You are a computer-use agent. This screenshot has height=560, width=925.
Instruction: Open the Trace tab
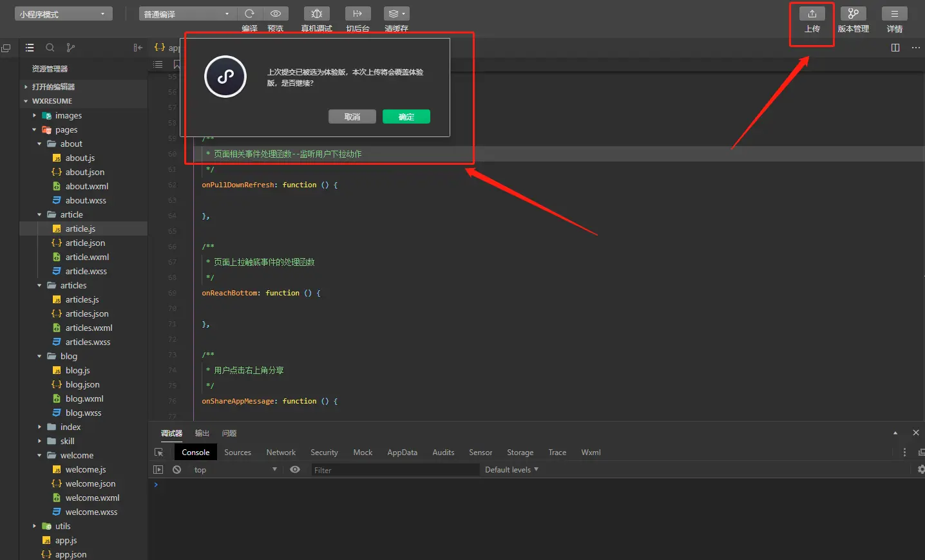pos(557,453)
